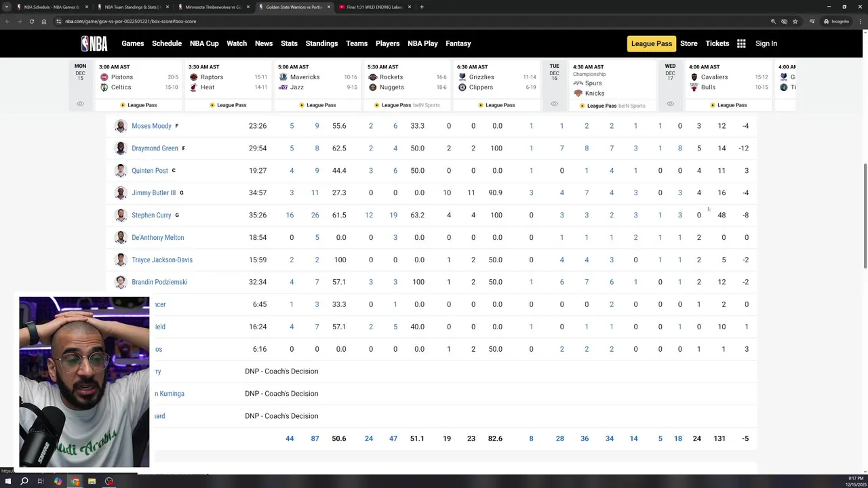Click the yellow League Pass button
This screenshot has width=868, height=488.
tap(652, 43)
